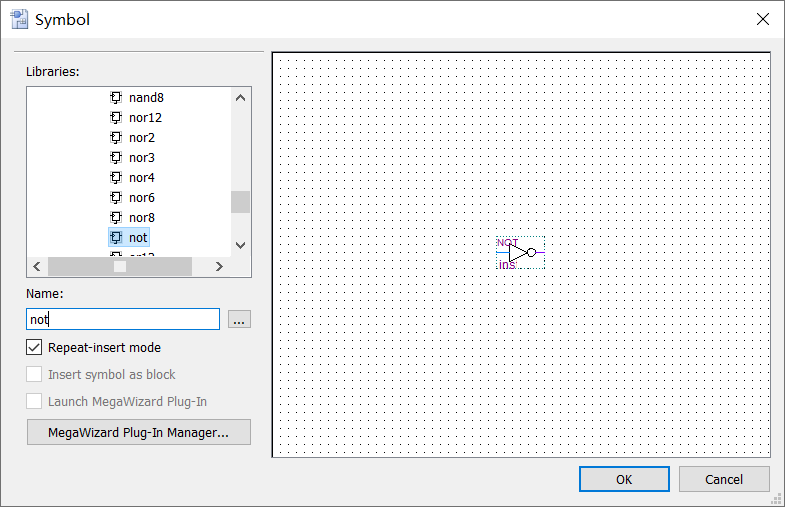This screenshot has width=785, height=507.
Task: Select nor2 in the Libraries list
Action: [142, 138]
